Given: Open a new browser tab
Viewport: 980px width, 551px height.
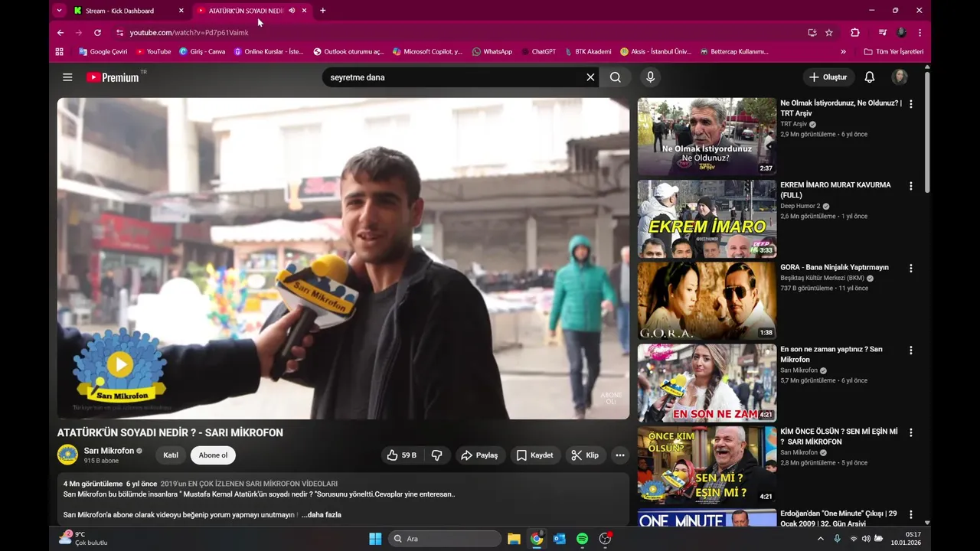Looking at the screenshot, I should pos(322,11).
